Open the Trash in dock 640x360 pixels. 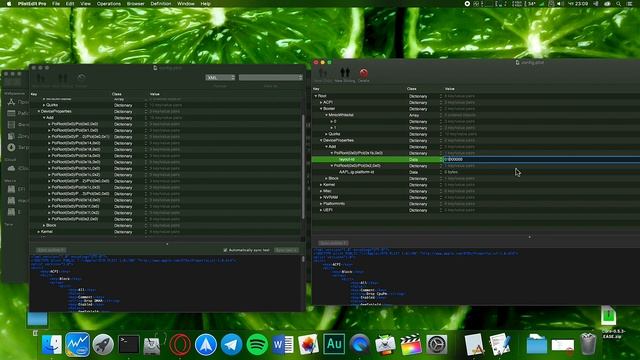click(588, 344)
